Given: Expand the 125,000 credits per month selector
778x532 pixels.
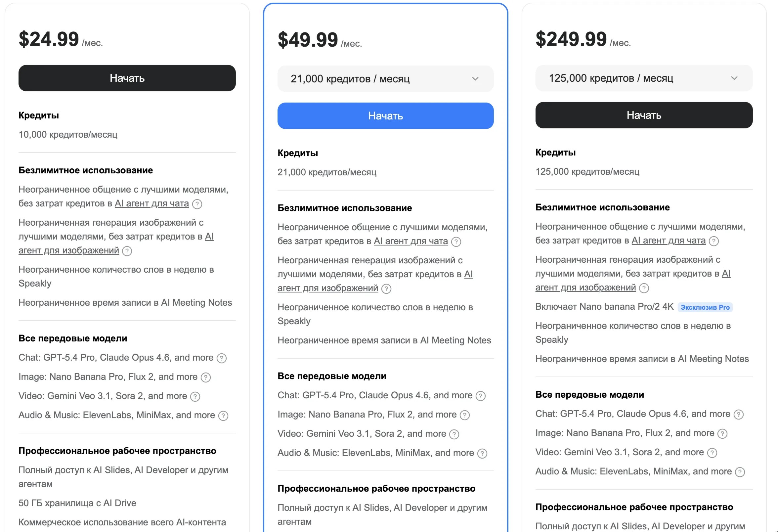Looking at the screenshot, I should [643, 78].
